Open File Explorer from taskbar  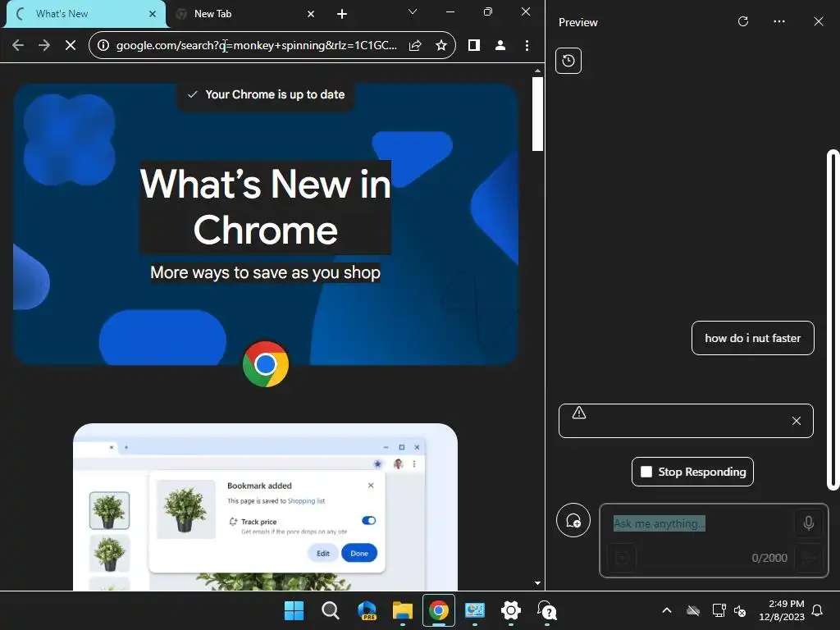click(x=402, y=610)
